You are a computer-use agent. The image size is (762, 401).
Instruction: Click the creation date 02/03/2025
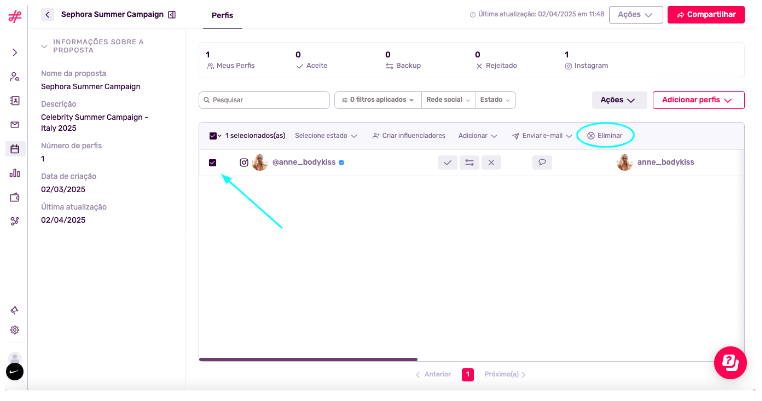click(x=63, y=190)
